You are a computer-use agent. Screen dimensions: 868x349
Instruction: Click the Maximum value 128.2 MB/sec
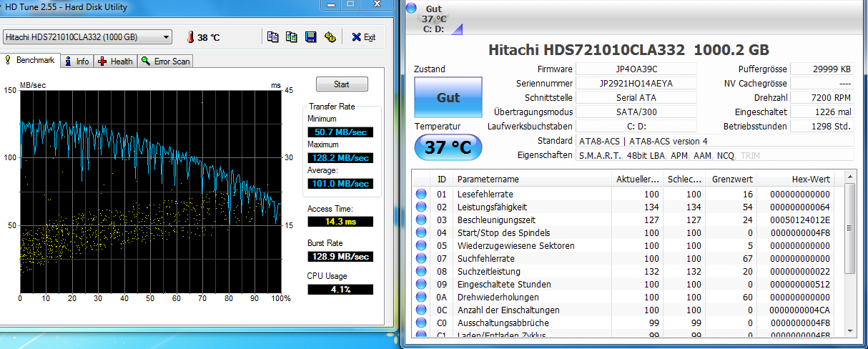(340, 157)
